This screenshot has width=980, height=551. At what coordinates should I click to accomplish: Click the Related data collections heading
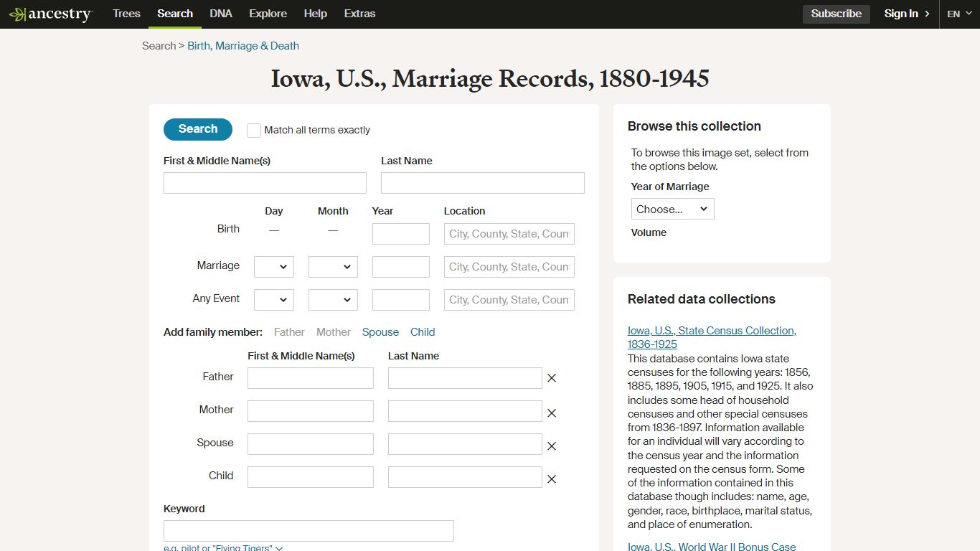point(702,299)
